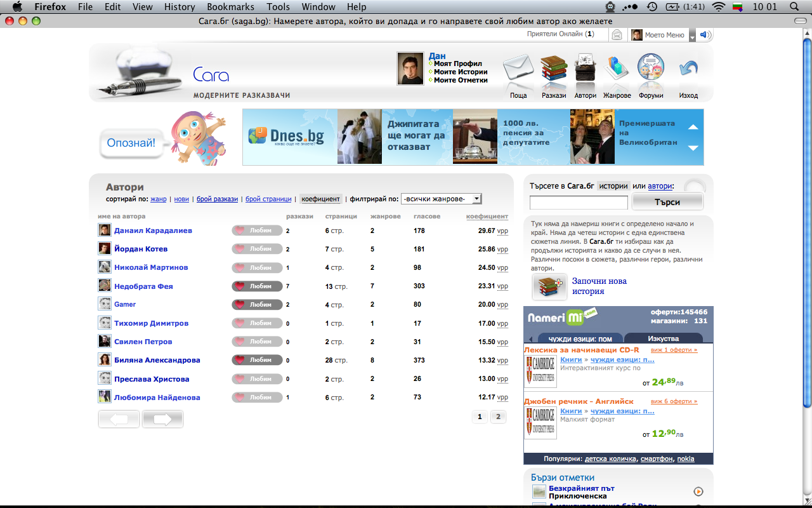
Task: Toggle Любим for Недобрата Фея
Action: pyautogui.click(x=257, y=286)
